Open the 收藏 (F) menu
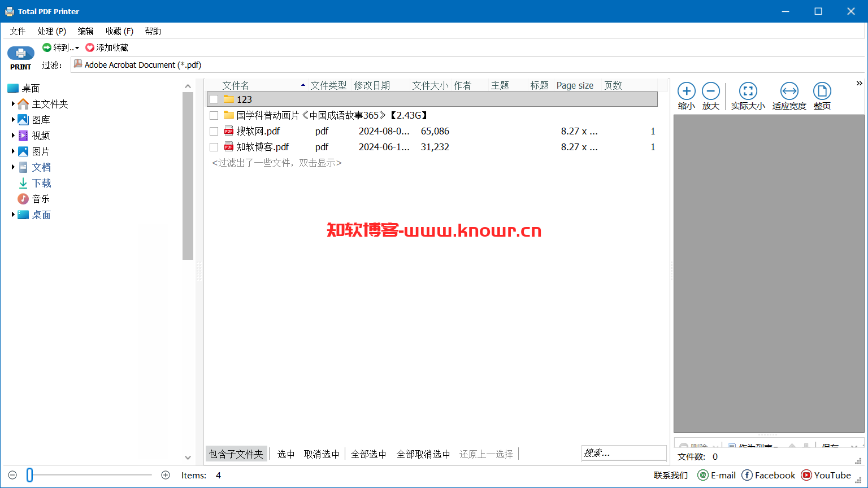This screenshot has width=868, height=488. (119, 31)
